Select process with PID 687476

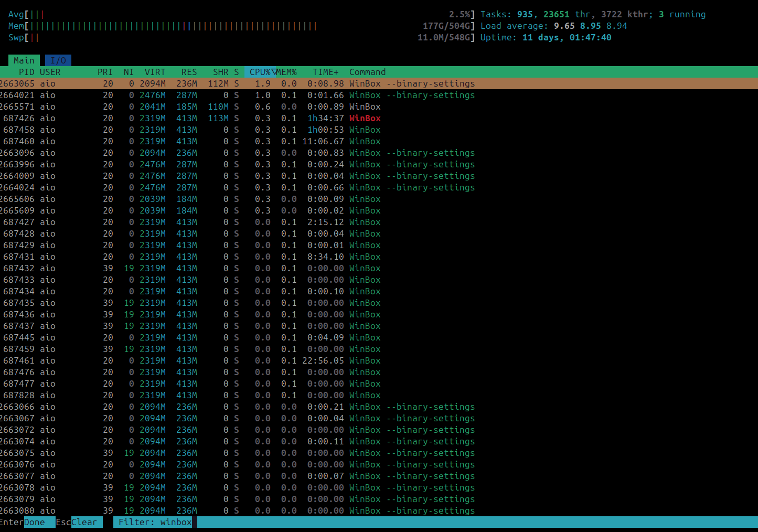point(379,372)
